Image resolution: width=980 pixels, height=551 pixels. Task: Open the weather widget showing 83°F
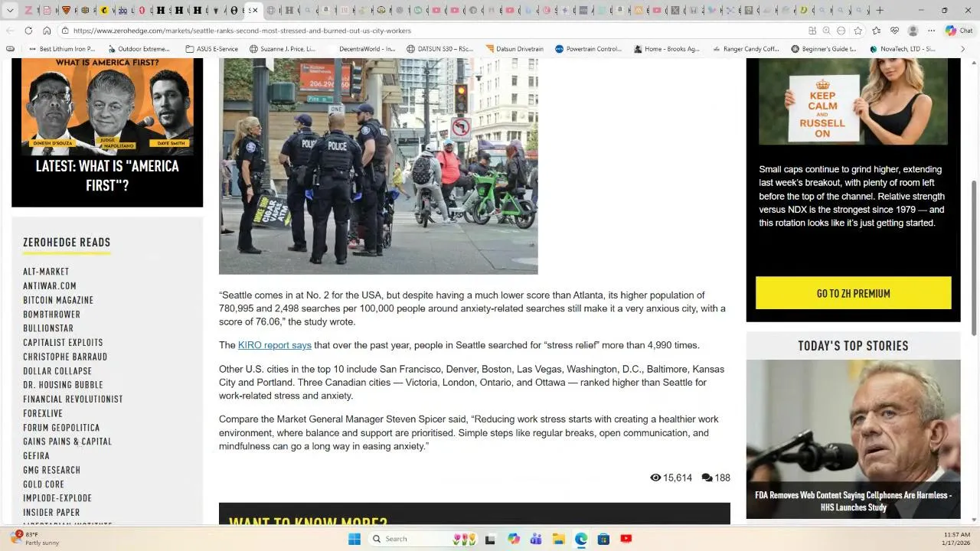34,539
